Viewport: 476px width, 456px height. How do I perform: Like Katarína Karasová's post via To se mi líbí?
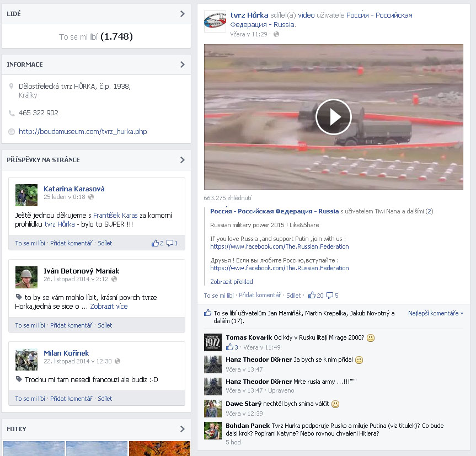coord(30,243)
